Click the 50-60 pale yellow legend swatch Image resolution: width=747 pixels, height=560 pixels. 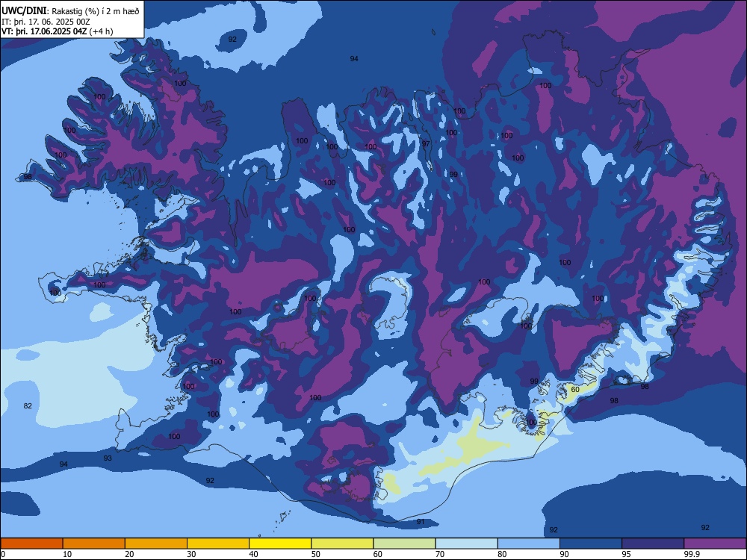coord(343,544)
